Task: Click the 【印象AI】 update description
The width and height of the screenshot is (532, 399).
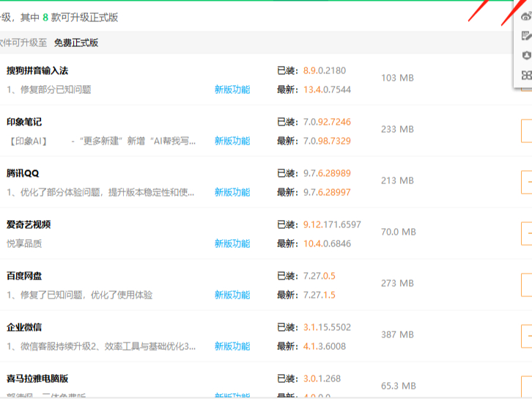Action: tap(101, 141)
